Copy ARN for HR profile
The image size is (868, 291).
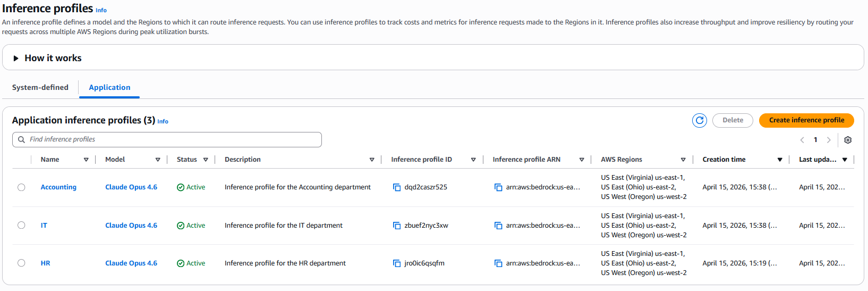pyautogui.click(x=498, y=263)
